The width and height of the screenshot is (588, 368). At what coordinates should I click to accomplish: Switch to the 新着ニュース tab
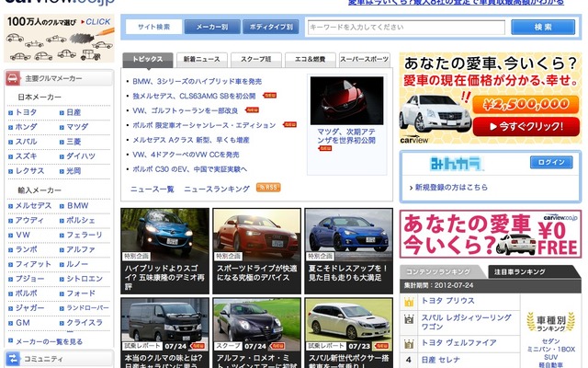coord(202,59)
